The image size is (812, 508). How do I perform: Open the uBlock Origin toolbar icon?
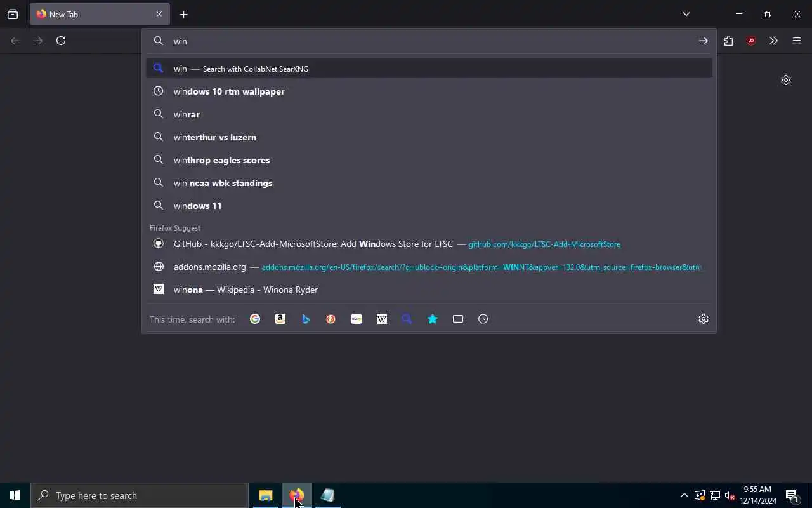coord(751,41)
